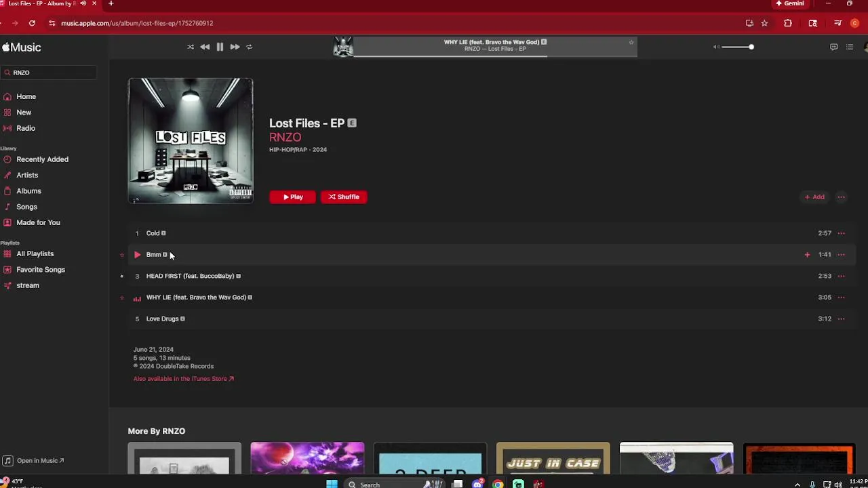The image size is (868, 488).
Task: Select the track Cold
Action: (153, 233)
